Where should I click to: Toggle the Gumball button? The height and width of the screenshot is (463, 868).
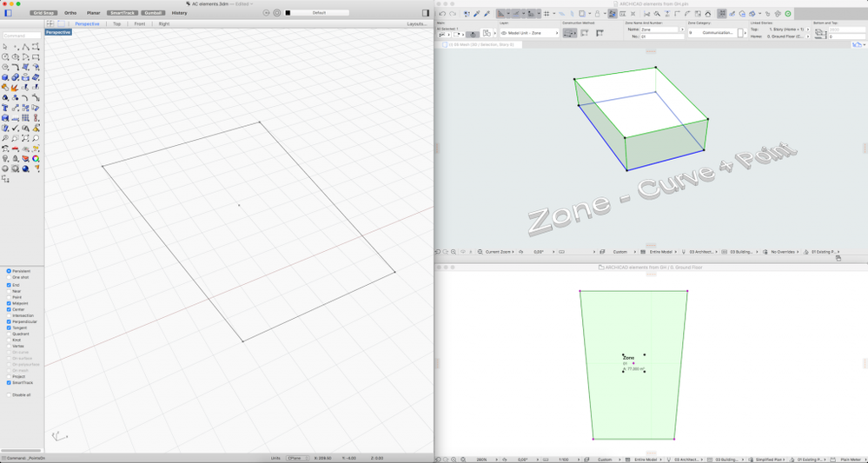click(x=153, y=13)
